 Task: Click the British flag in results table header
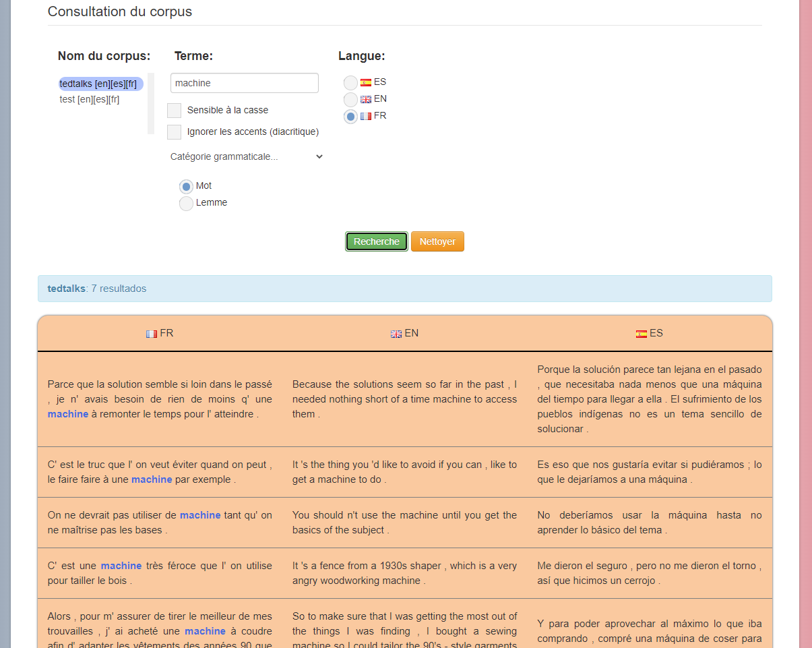tap(396, 334)
